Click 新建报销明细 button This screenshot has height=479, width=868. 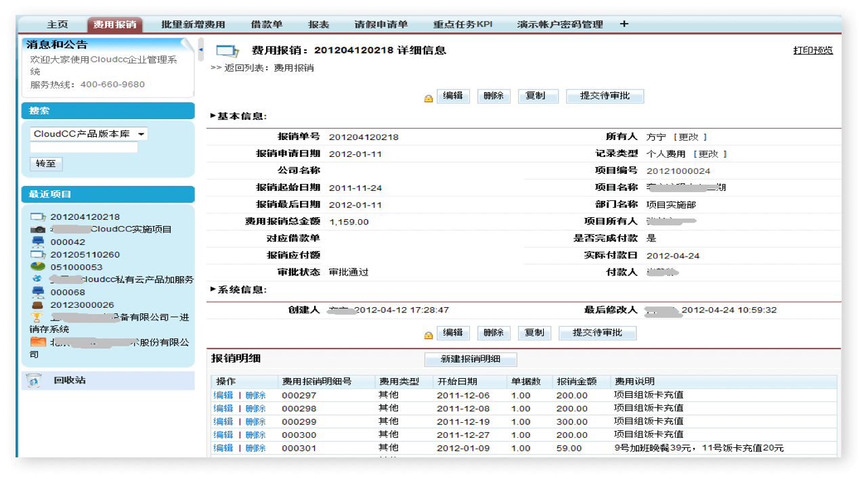(x=471, y=359)
